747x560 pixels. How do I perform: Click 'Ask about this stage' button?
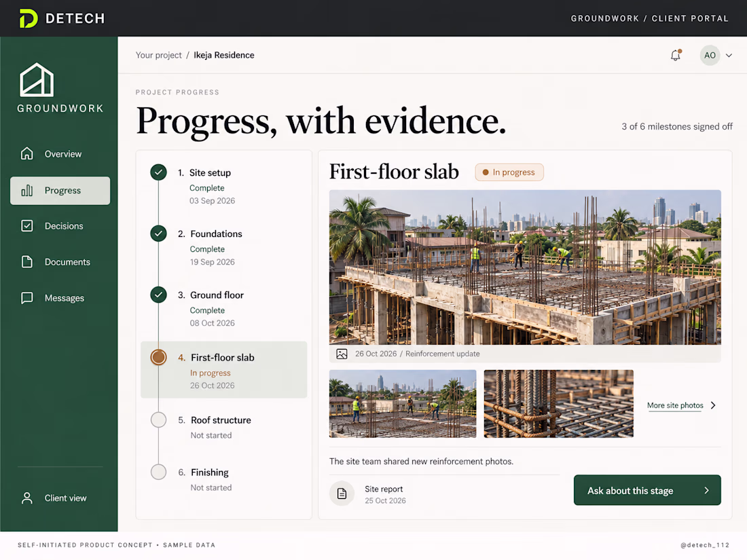pyautogui.click(x=647, y=490)
